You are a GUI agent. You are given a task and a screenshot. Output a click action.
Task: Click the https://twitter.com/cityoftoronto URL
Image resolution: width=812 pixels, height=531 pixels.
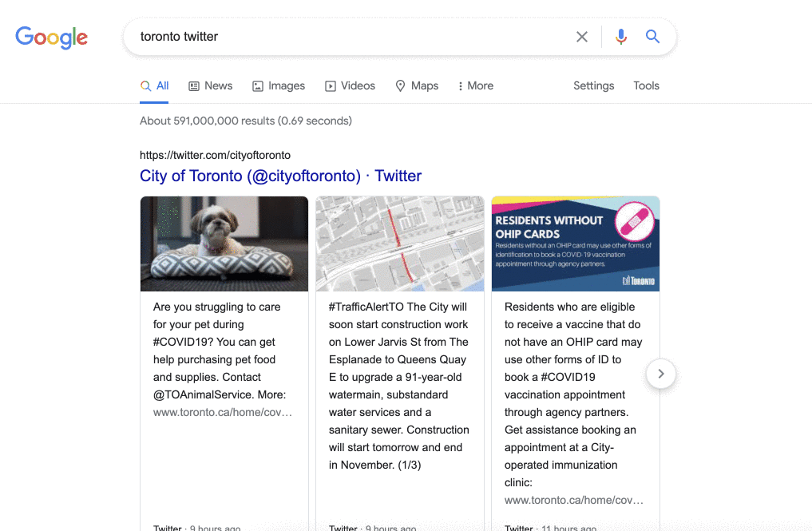(x=216, y=155)
